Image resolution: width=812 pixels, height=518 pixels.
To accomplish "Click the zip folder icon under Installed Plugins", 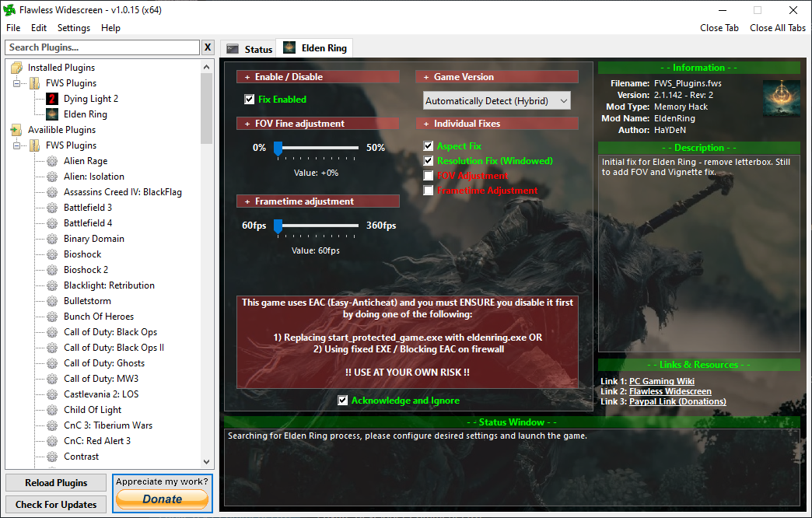I will point(35,83).
